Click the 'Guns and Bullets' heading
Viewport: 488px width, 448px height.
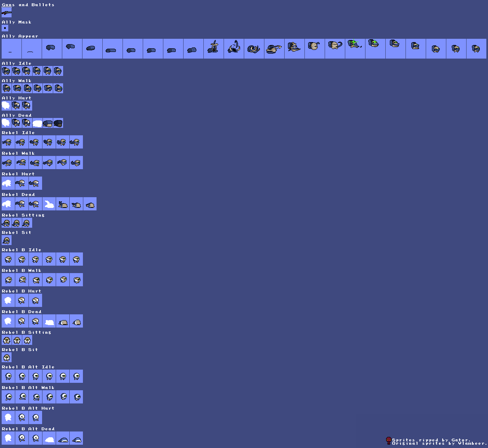pos(28,5)
